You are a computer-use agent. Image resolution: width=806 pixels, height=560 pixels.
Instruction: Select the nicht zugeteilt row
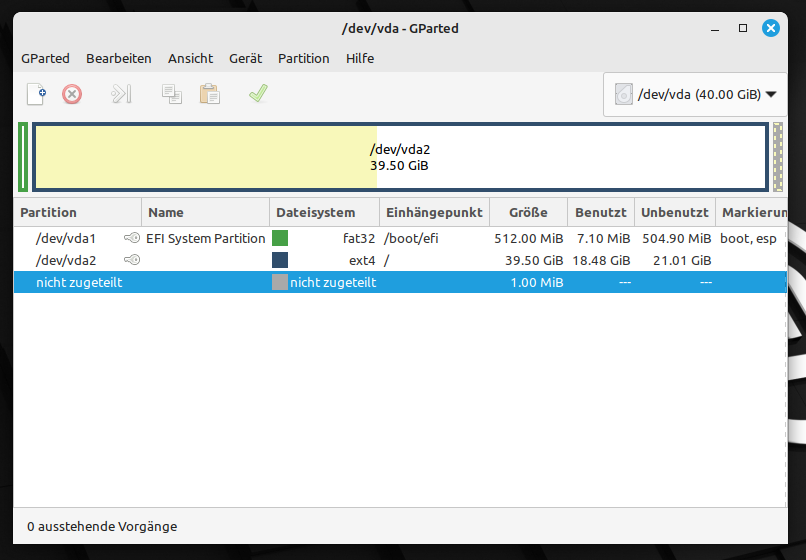(400, 282)
